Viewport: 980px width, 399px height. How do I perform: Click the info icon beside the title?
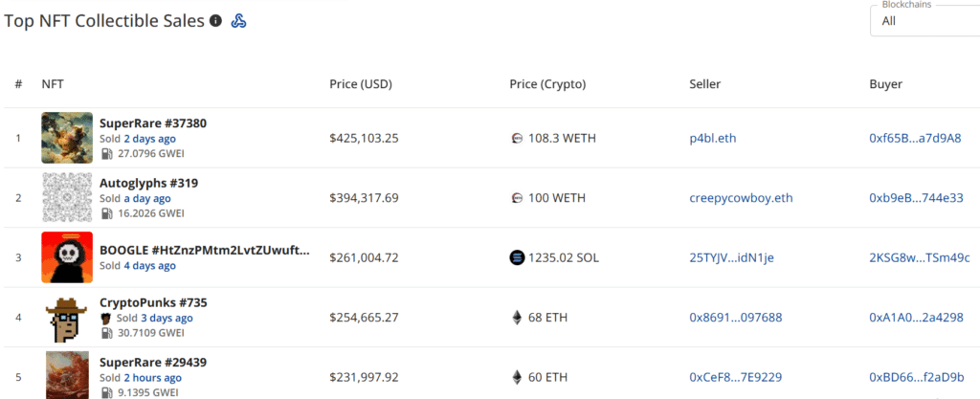216,21
